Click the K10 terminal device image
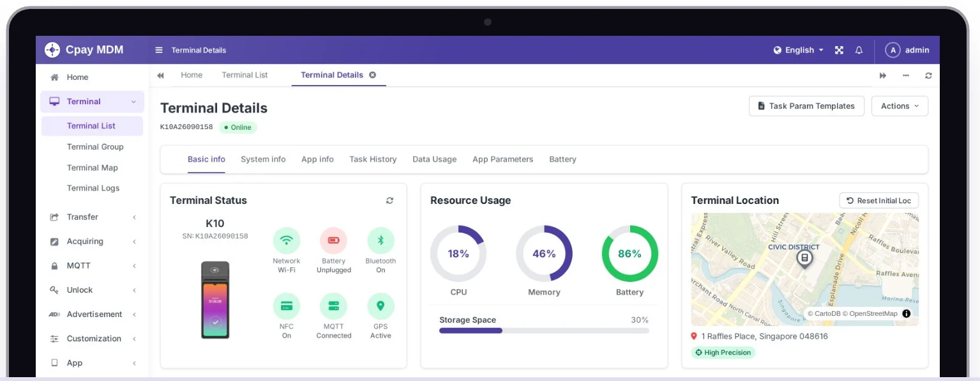The height and width of the screenshot is (381, 980). pyautogui.click(x=215, y=300)
